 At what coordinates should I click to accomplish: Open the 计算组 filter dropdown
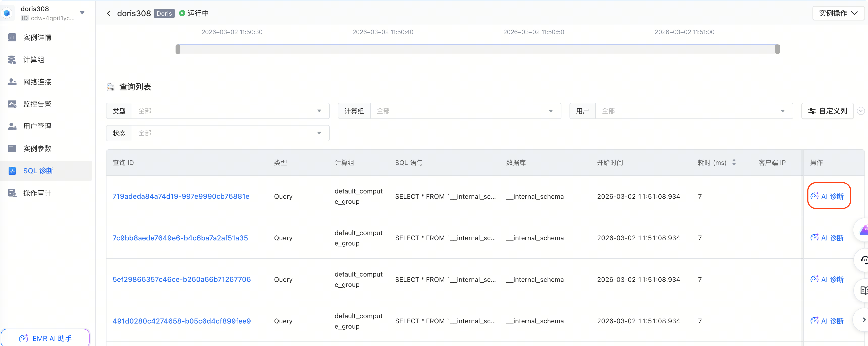click(x=465, y=111)
